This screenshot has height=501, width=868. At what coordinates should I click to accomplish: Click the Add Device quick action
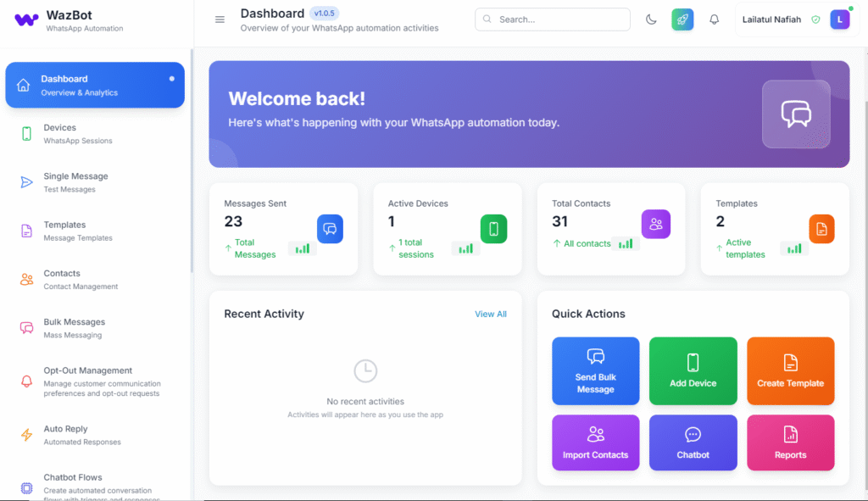[693, 370]
